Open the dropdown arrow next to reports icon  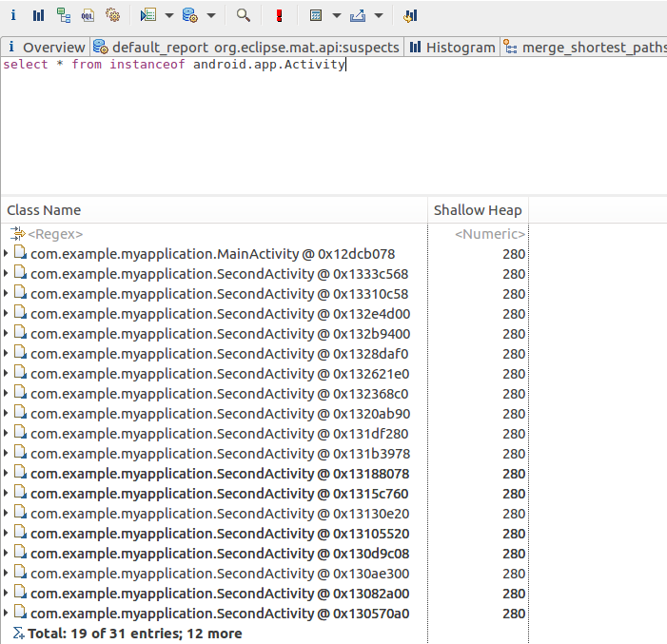(168, 16)
